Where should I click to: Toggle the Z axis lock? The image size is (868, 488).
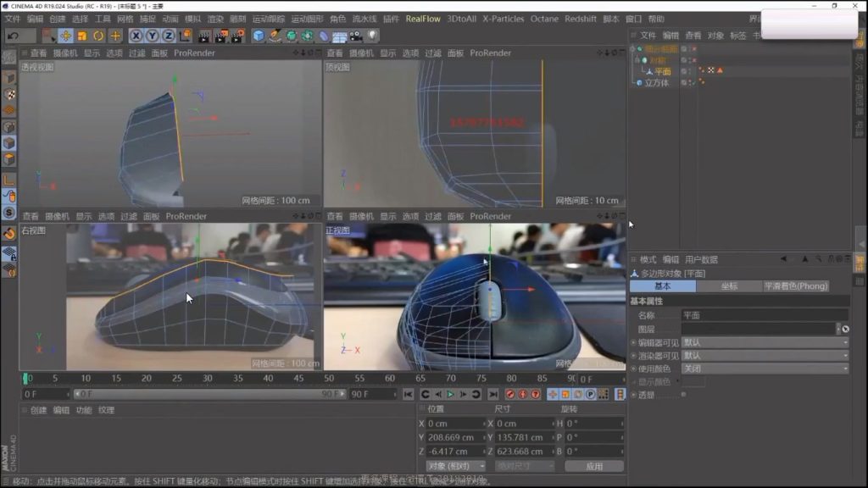click(168, 36)
